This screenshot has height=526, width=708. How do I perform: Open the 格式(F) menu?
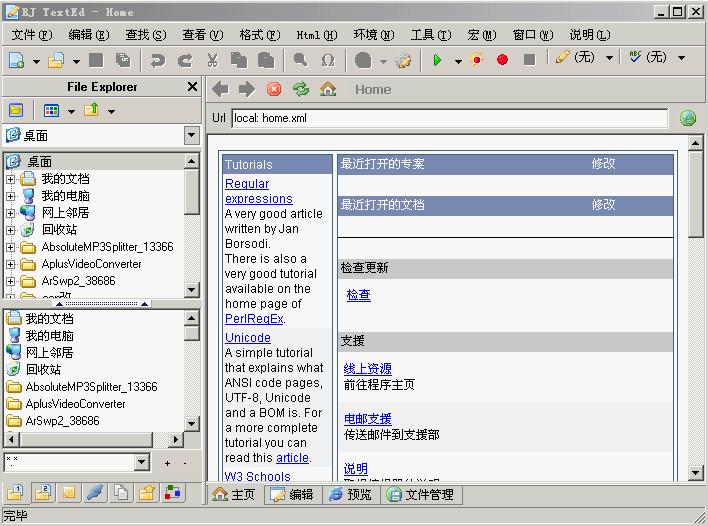click(260, 35)
